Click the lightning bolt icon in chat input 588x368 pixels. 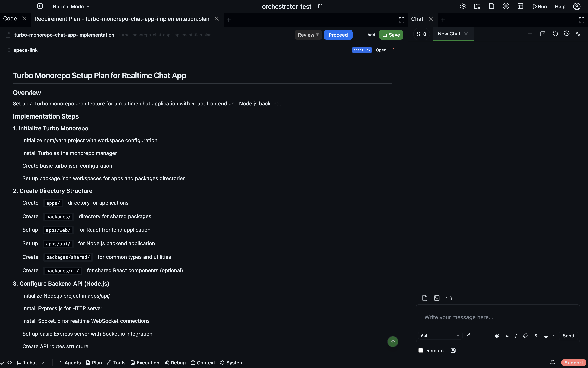[x=469, y=336]
